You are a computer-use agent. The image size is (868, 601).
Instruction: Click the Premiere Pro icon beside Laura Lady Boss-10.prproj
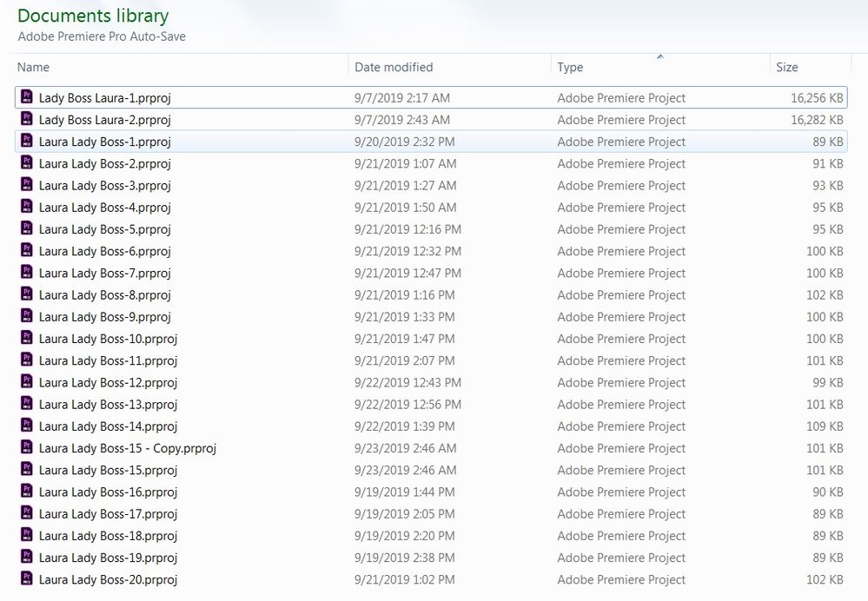click(x=29, y=338)
